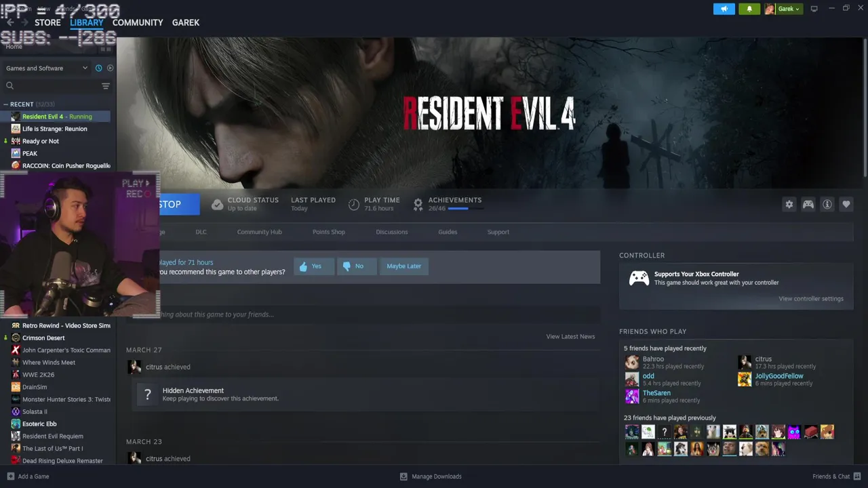
Task: Collapse the RECENT category
Action: tap(5, 104)
